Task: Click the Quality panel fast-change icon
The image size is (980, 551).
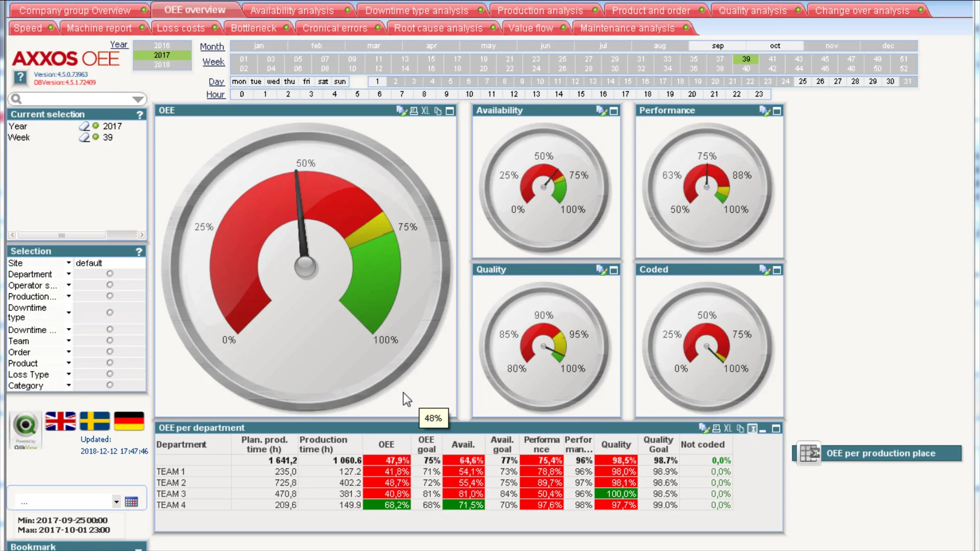Action: (x=601, y=270)
